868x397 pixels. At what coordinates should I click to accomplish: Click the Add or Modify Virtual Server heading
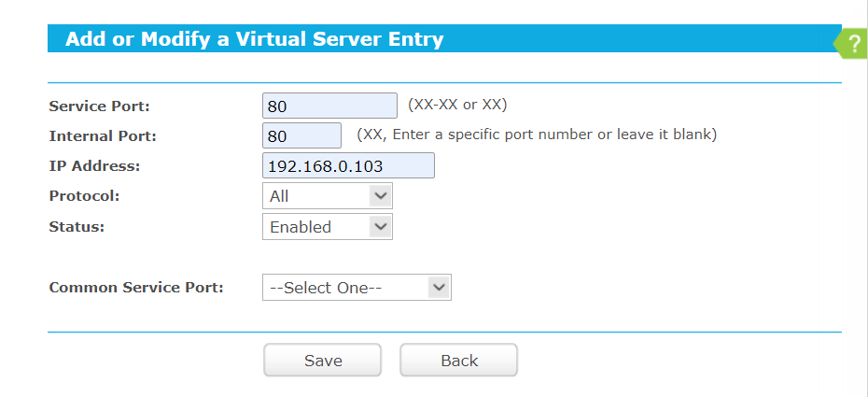point(254,39)
